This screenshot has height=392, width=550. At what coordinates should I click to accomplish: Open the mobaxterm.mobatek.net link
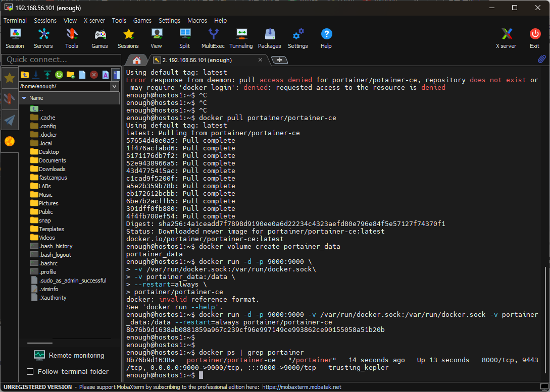coord(302,387)
